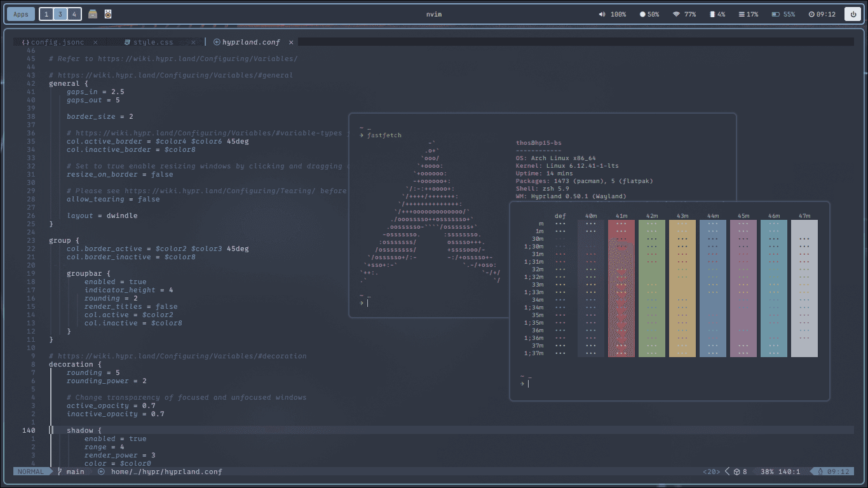
Task: Click the 'indicator_height = 4' line
Action: click(x=129, y=290)
